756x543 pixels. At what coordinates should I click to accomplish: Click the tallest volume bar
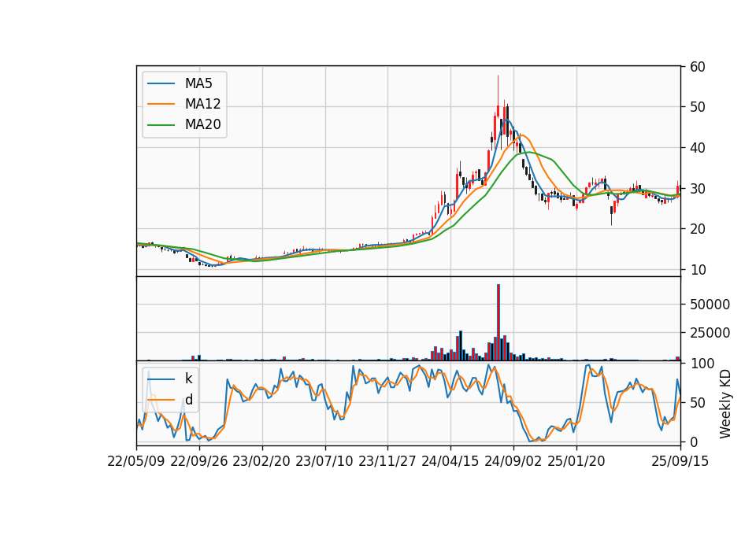tap(498, 323)
